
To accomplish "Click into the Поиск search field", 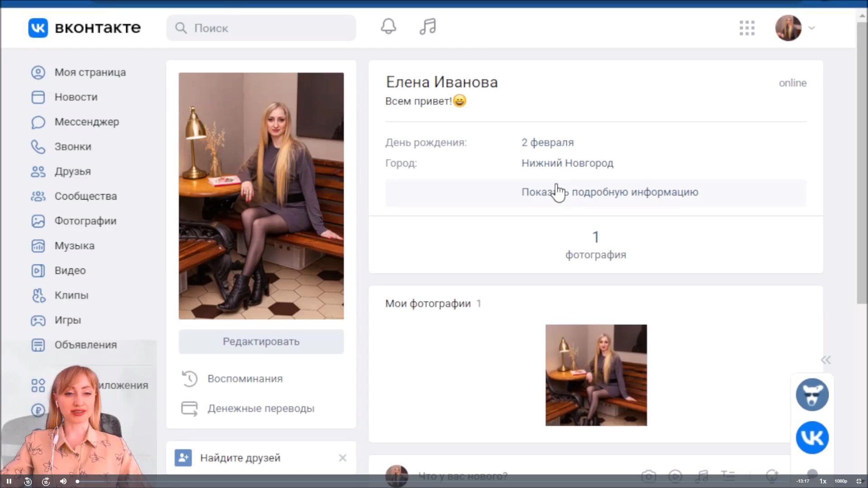I will 261,28.
